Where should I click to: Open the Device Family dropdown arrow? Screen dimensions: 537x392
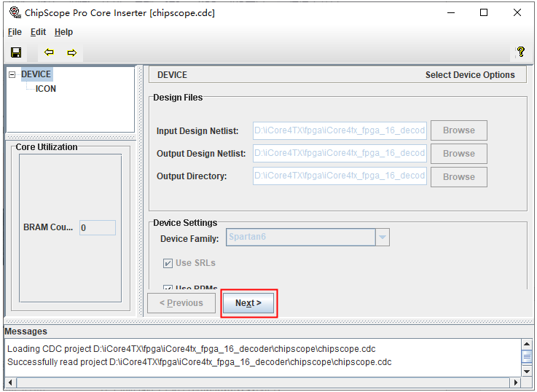coord(383,238)
